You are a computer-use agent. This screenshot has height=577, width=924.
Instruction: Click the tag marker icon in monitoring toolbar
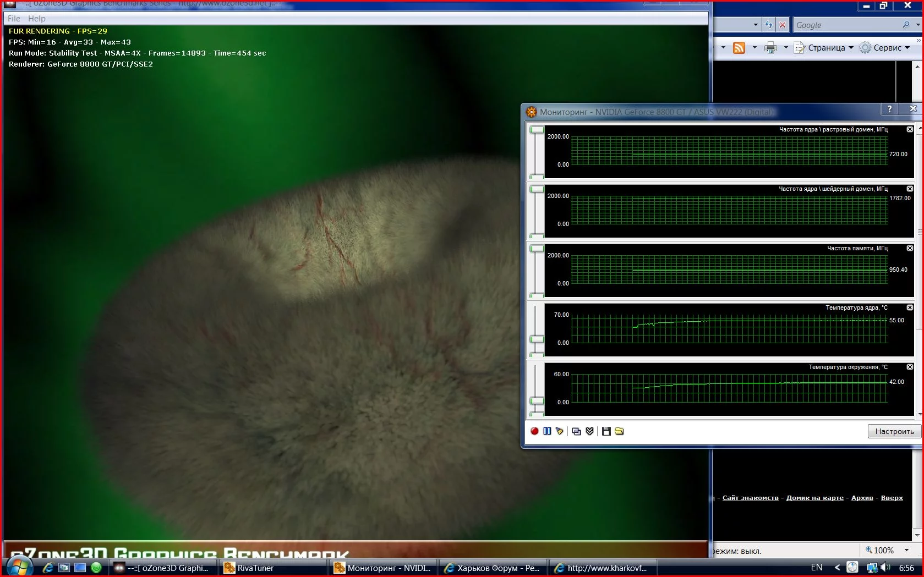[560, 431]
